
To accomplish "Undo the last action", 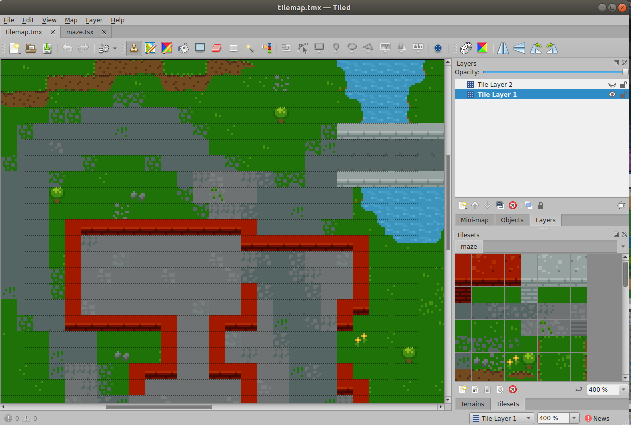I will point(67,48).
